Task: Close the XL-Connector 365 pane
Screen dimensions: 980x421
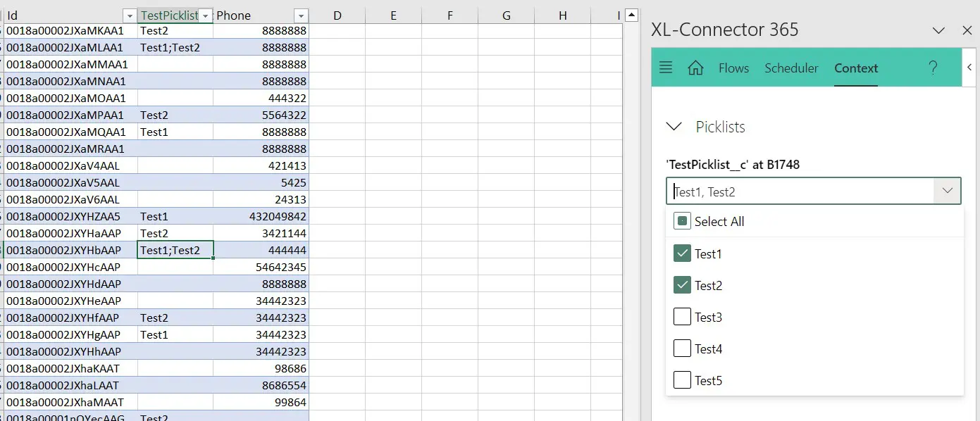Action: pos(967,30)
